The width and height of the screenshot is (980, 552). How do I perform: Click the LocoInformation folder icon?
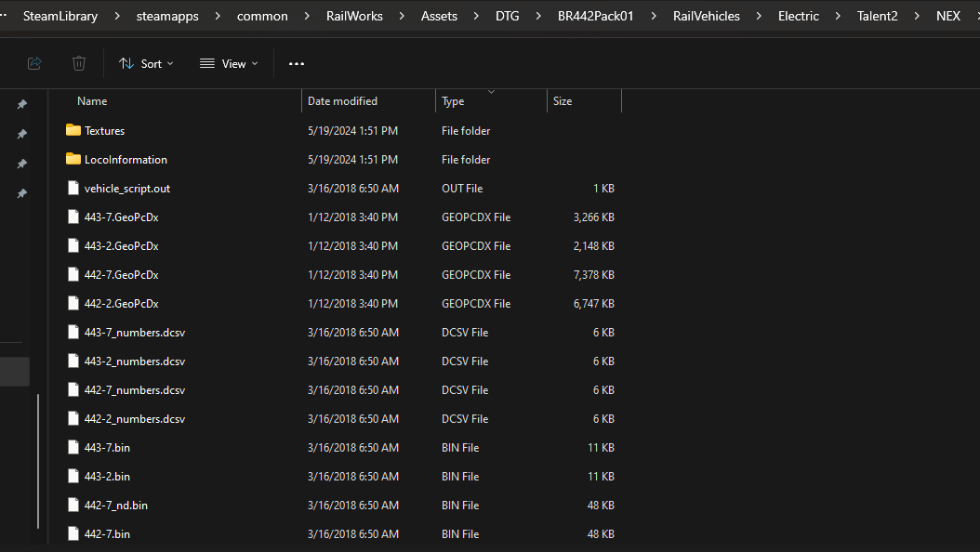point(73,160)
